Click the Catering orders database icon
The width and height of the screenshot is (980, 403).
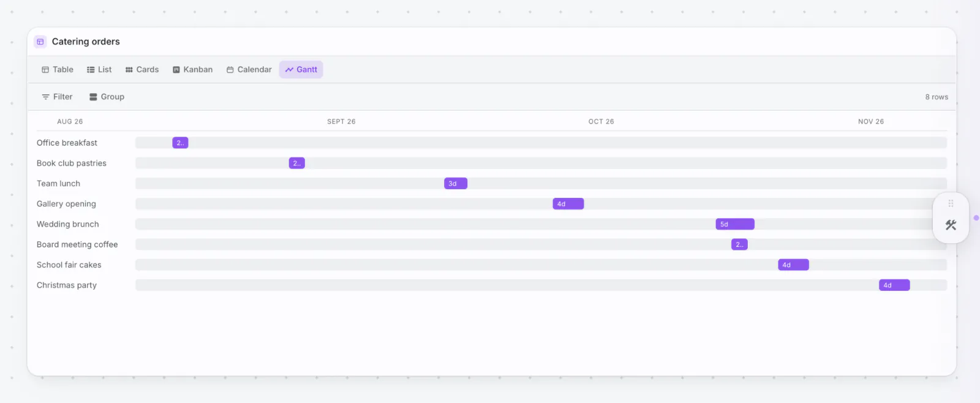pyautogui.click(x=40, y=42)
